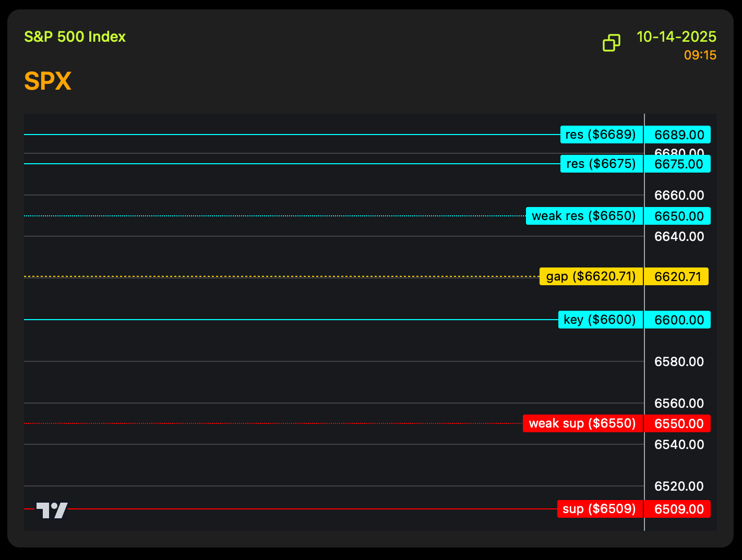The width and height of the screenshot is (742, 560).
Task: Select the res ($6675) line label
Action: coord(601,164)
